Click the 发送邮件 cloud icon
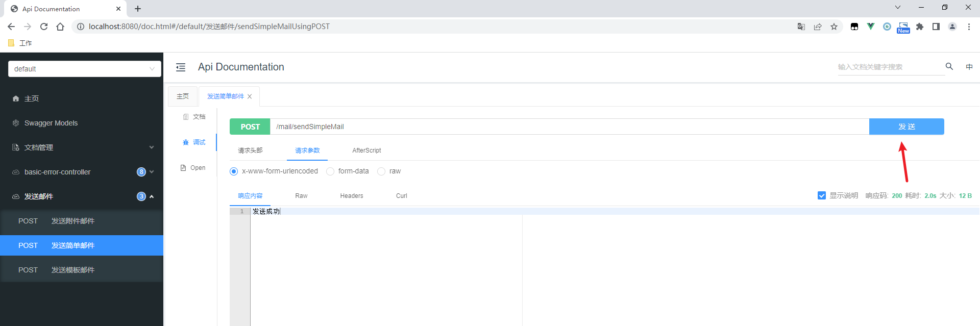980x326 pixels. [x=16, y=196]
